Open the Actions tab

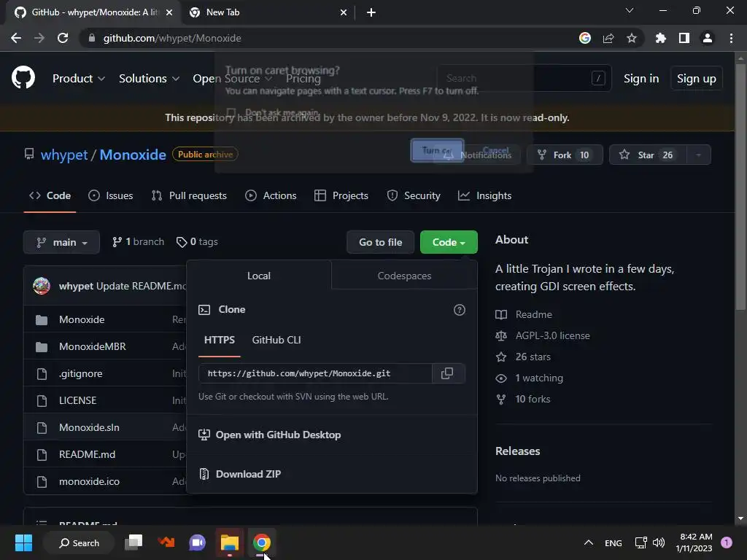(271, 195)
